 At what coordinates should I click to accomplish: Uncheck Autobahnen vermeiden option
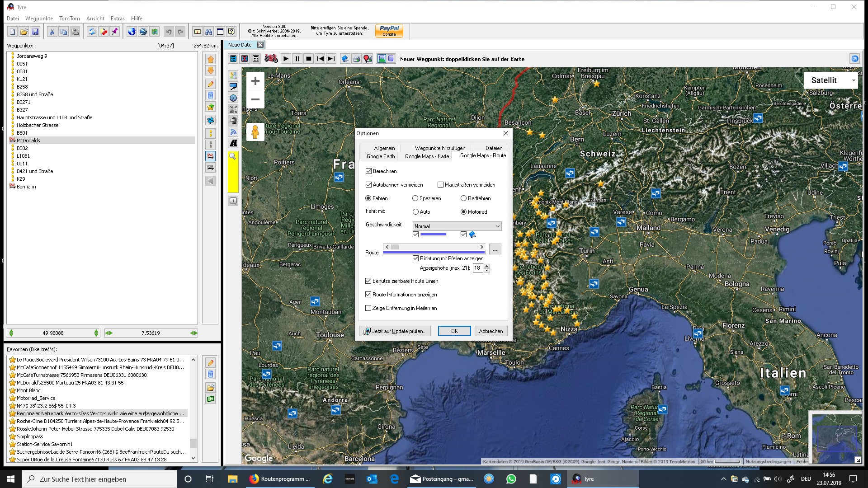(369, 185)
